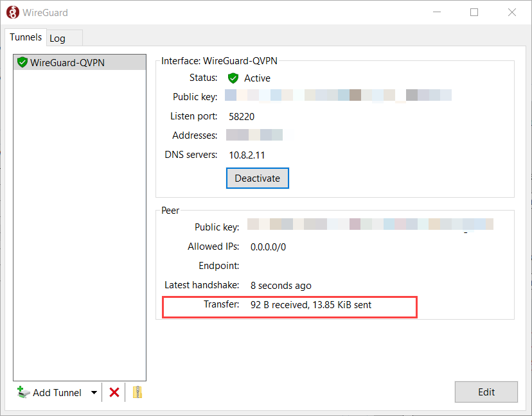Click the Add Tunnel plus icon
Viewport: 532px width, 416px height.
point(23,392)
